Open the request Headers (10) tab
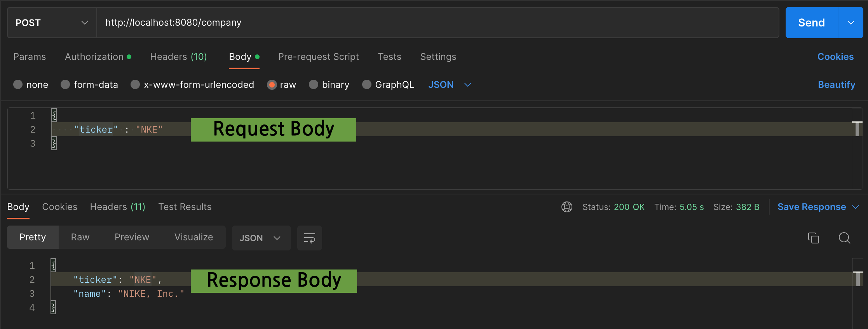Screen dimensions: 868x329 178,57
